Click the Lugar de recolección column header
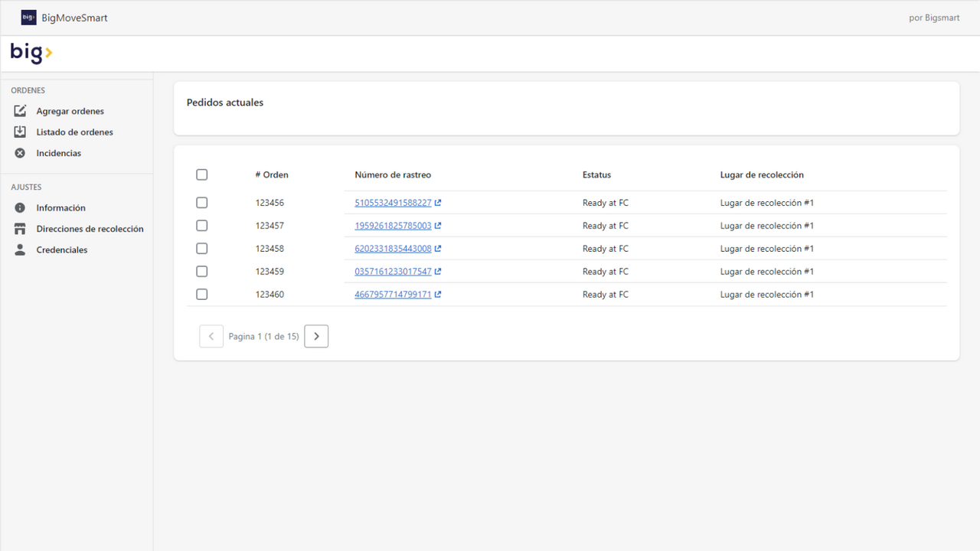 click(762, 174)
